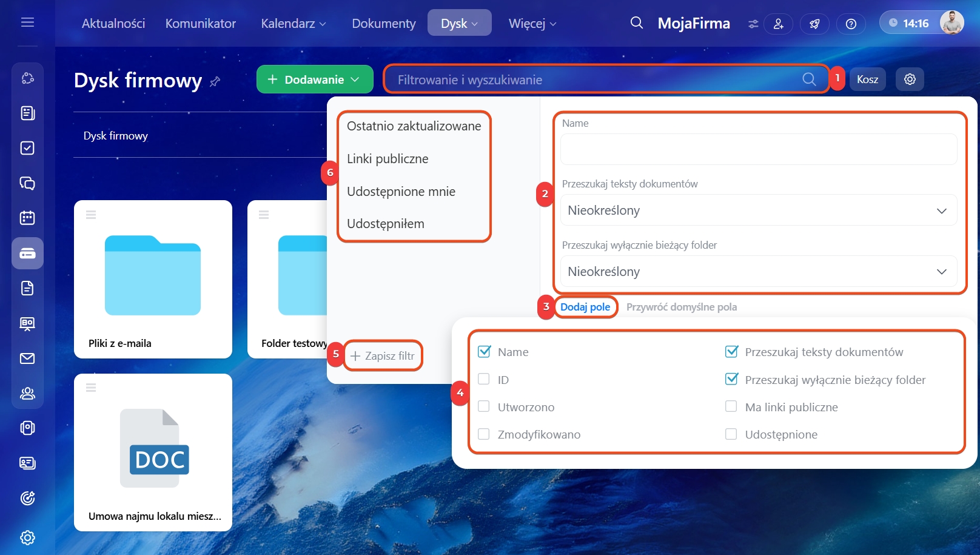This screenshot has width=980, height=555.
Task: Open the drive settings gear icon
Action: coord(910,79)
